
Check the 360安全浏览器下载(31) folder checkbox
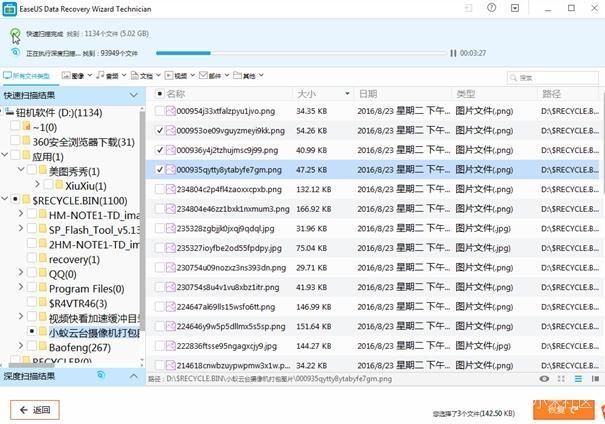point(15,140)
